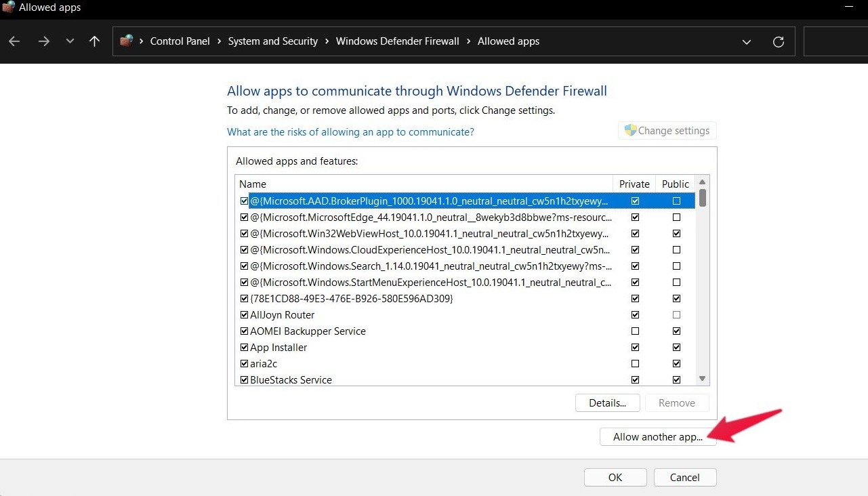This screenshot has width=868, height=496.
Task: Sort list by the Name column header
Action: click(x=423, y=184)
